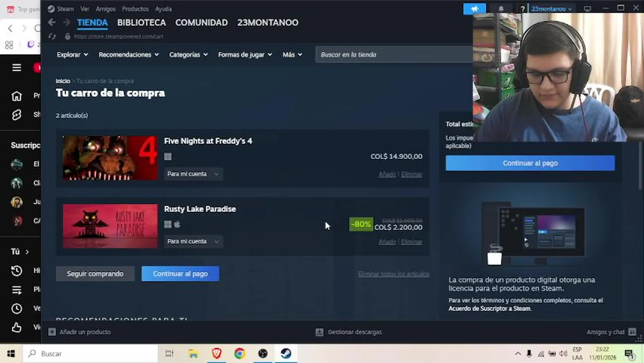Image resolution: width=644 pixels, height=363 pixels.
Task: Click Añadir un producto plus icon
Action: 52,332
